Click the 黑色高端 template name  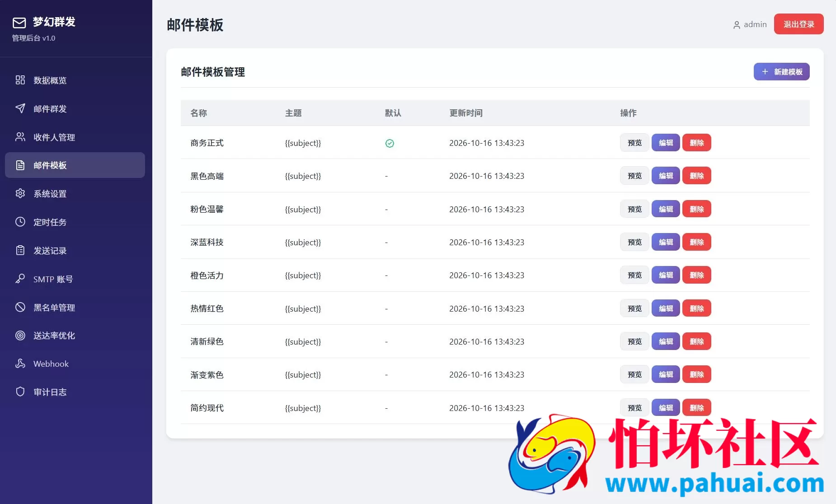click(207, 176)
